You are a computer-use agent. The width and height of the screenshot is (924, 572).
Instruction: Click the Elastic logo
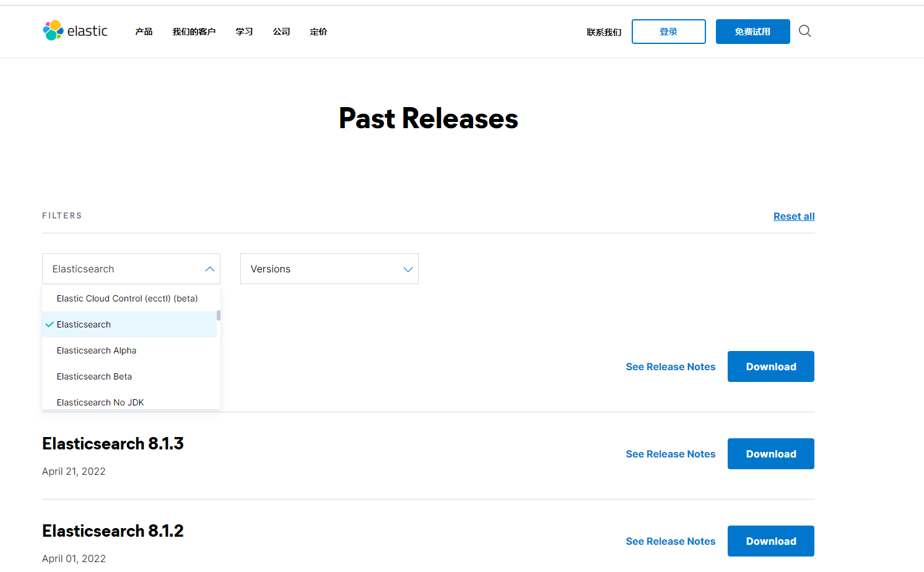pyautogui.click(x=75, y=31)
